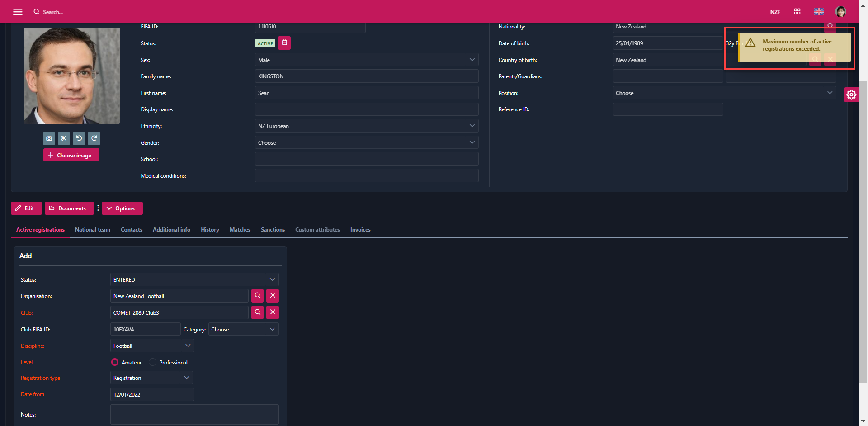Screen dimensions: 868x426
Task: Click the status history icon beside ACTIVE
Action: (x=284, y=43)
